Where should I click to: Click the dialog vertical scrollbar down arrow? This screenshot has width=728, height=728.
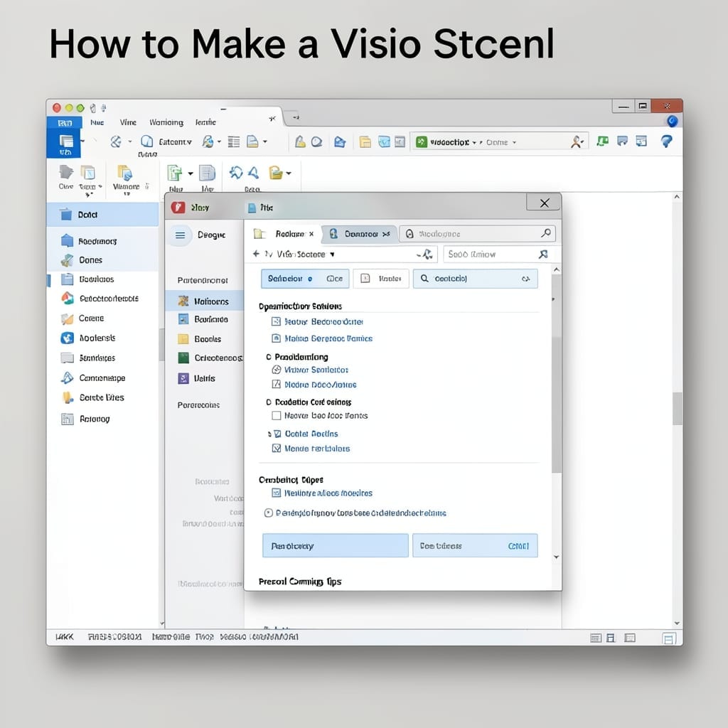(556, 557)
